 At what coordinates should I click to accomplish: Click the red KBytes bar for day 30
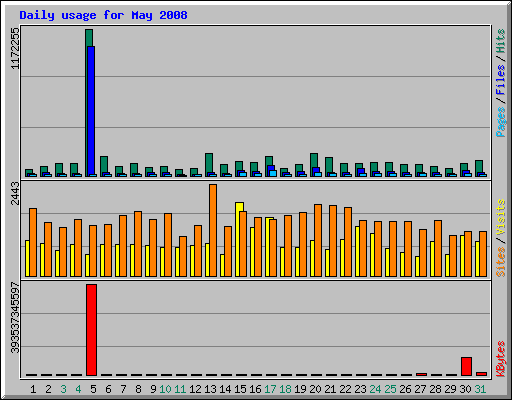pyautogui.click(x=466, y=366)
